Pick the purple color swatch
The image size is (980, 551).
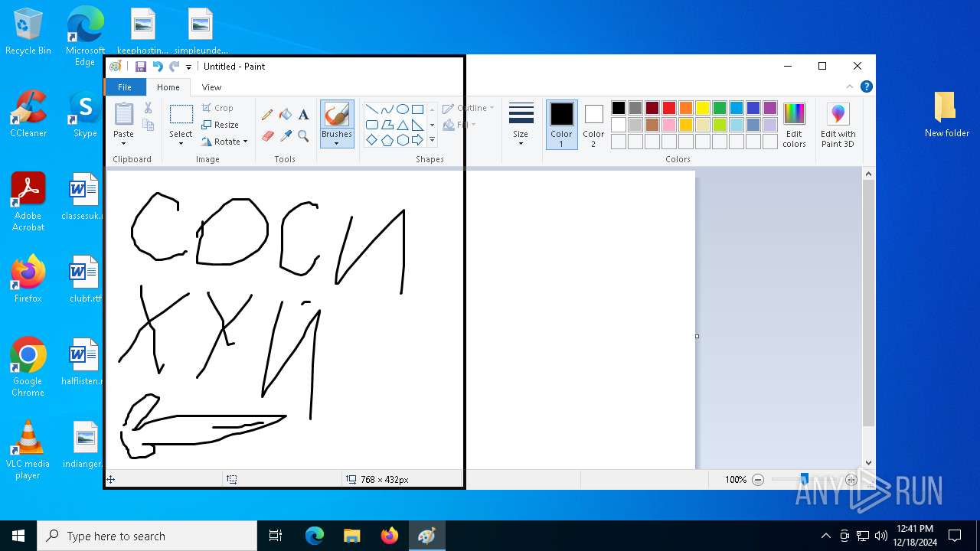point(770,108)
